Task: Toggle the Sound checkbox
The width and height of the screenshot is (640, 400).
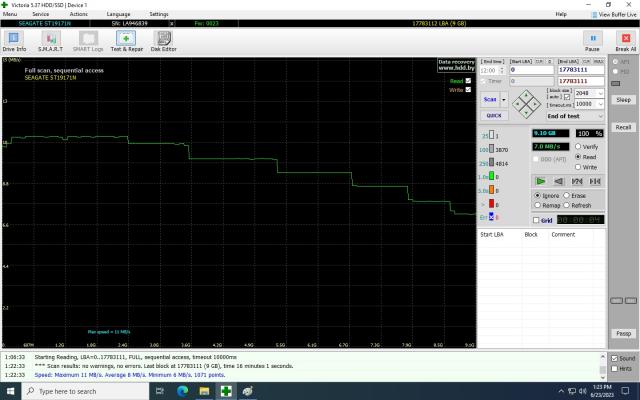Action: 614,358
